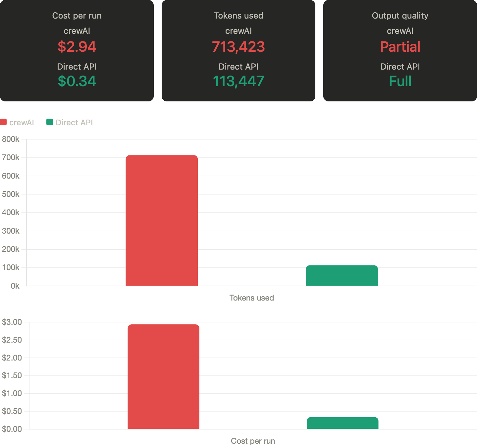This screenshot has width=477, height=448.
Task: Click the Partial output quality value
Action: (x=400, y=47)
